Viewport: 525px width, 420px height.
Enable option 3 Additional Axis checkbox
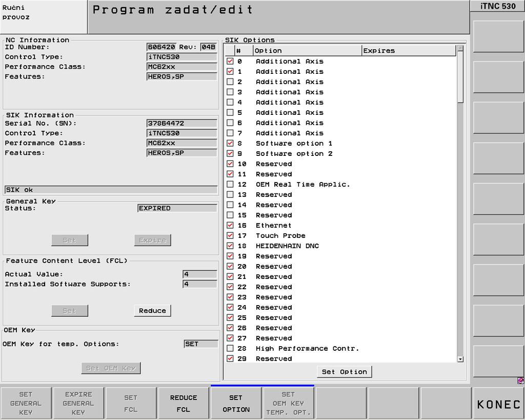click(230, 92)
